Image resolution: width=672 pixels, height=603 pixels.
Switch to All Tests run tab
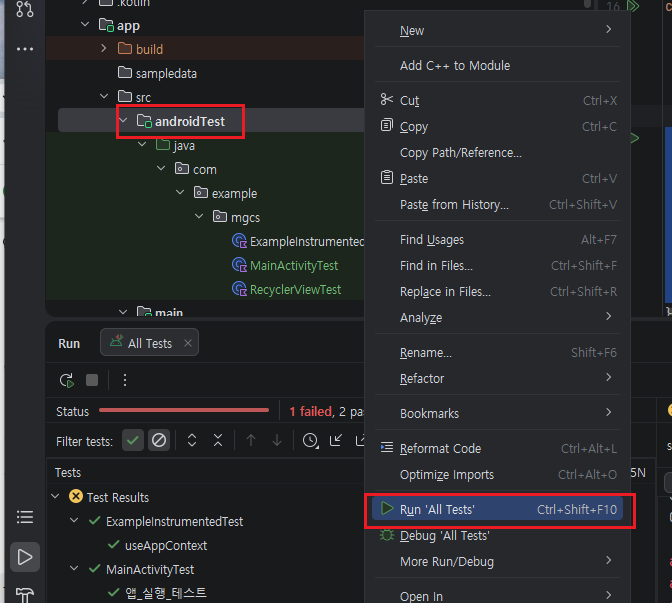tap(149, 342)
